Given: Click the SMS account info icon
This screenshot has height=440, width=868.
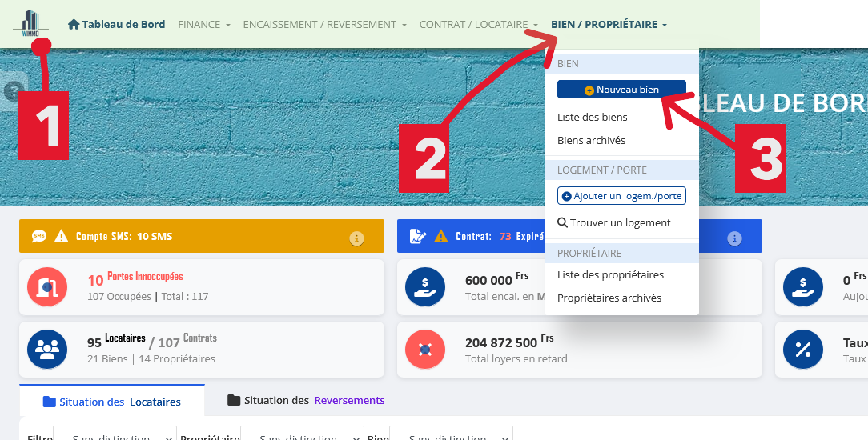Looking at the screenshot, I should [x=357, y=238].
